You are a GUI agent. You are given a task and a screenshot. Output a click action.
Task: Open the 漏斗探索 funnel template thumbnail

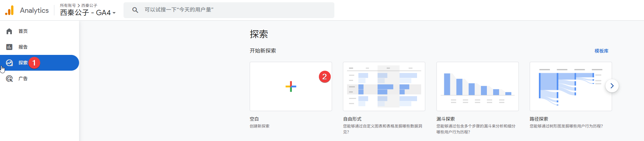[477, 86]
